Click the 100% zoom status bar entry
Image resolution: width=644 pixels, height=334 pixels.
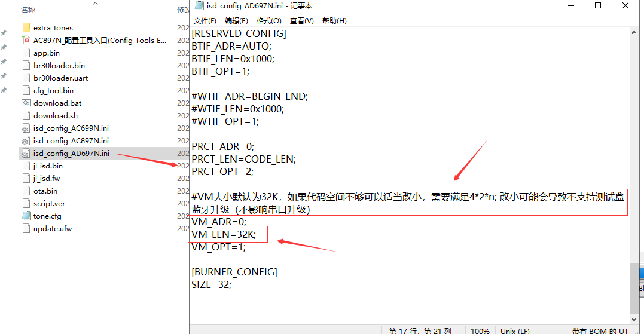pyautogui.click(x=480, y=331)
